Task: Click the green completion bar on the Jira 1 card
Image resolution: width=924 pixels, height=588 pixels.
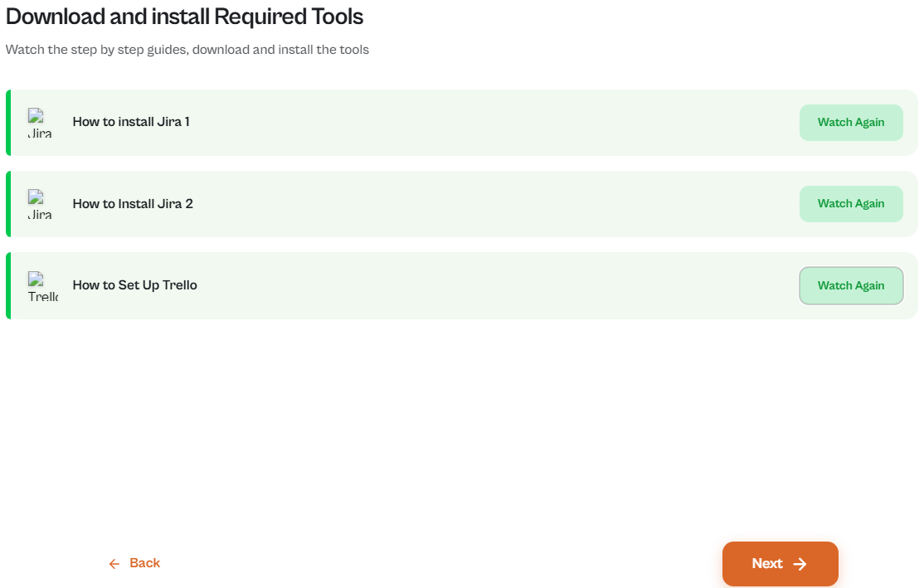Action: [8, 123]
